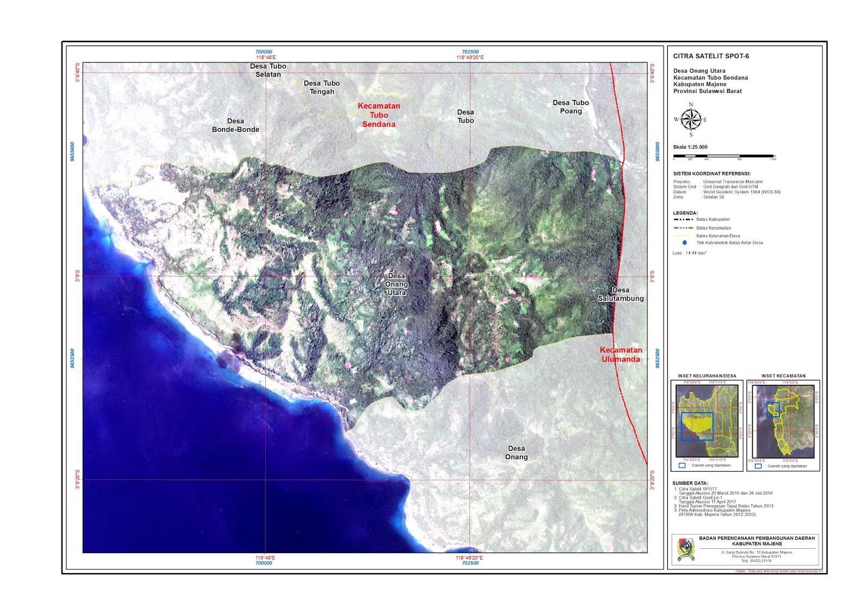
Task: Click the black-and-white scale bar
Action: point(724,156)
